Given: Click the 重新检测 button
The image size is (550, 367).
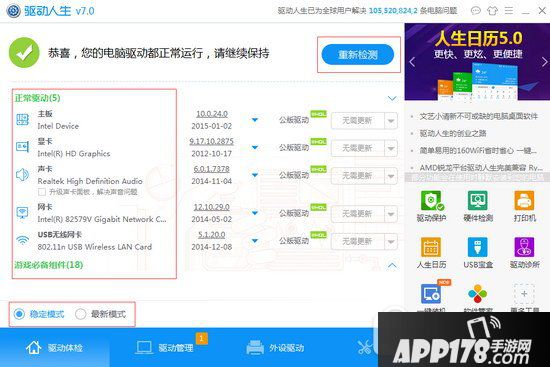Looking at the screenshot, I should [x=357, y=54].
